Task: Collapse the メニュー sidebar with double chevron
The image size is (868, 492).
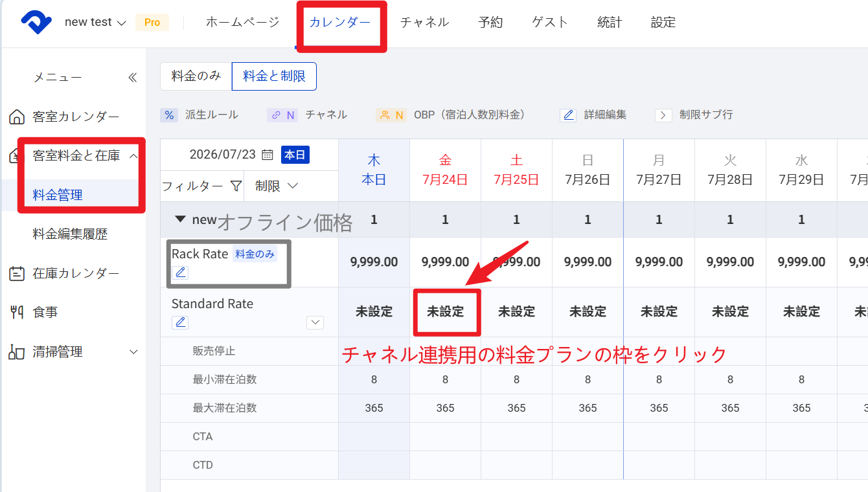Action: [x=132, y=78]
